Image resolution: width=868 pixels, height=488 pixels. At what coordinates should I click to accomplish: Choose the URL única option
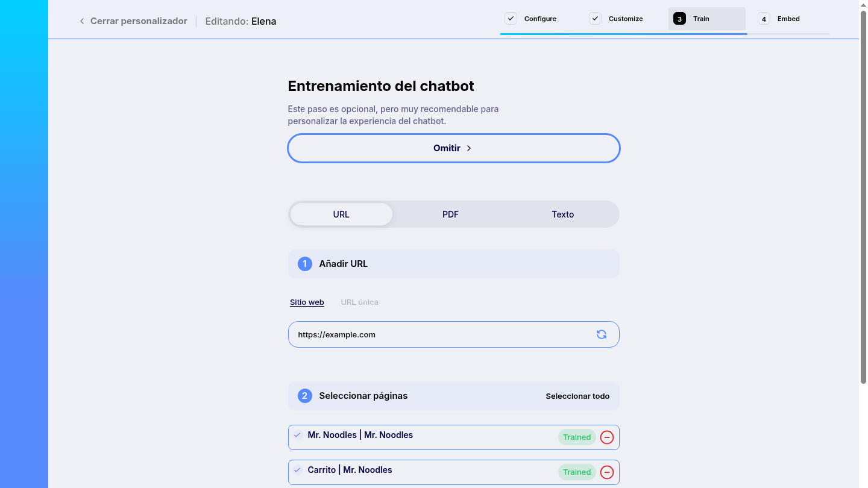coord(360,302)
